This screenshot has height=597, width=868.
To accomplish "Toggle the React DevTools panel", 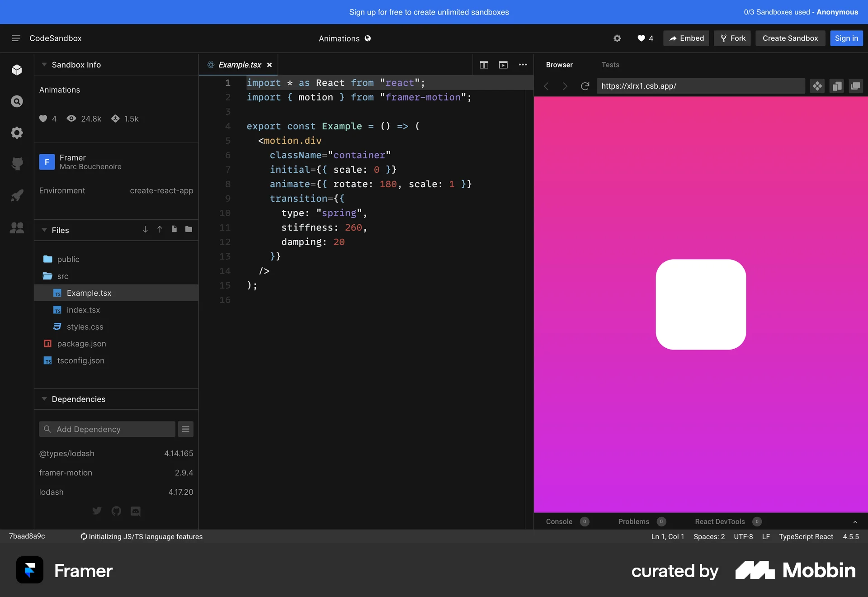I will pos(720,521).
